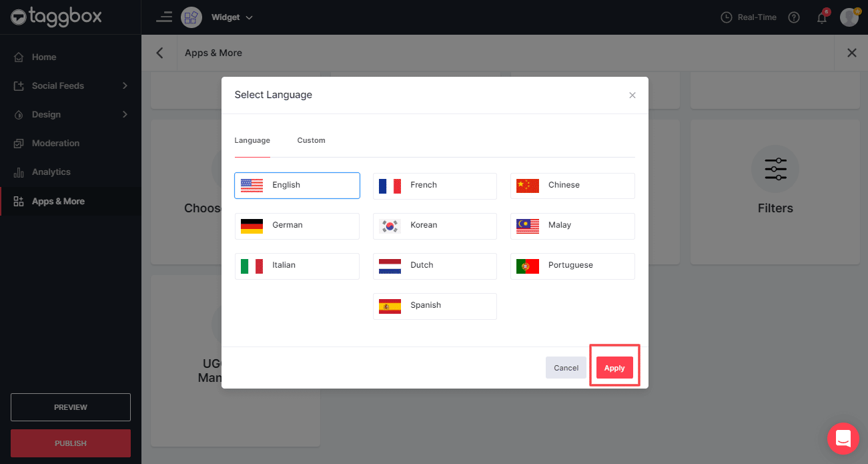
Task: Collapse sidebar using hamburger menu icon
Action: (x=163, y=17)
